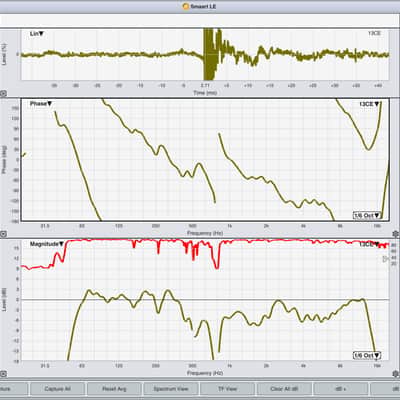Click the Clear All dB button
The image size is (400, 400).
coord(284,389)
